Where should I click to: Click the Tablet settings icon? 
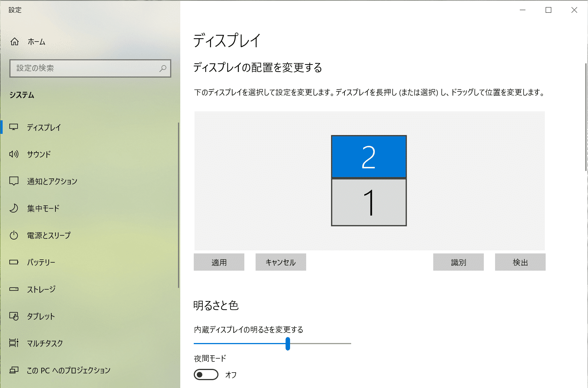tap(14, 316)
